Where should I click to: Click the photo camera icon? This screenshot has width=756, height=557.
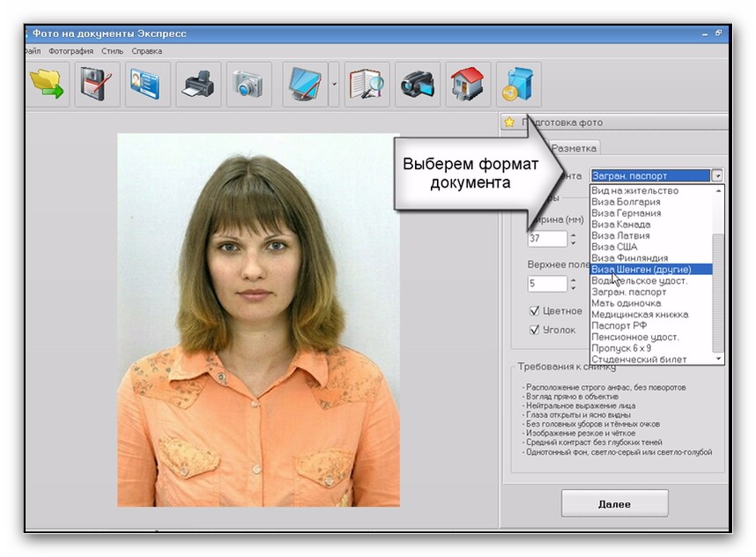click(x=248, y=85)
